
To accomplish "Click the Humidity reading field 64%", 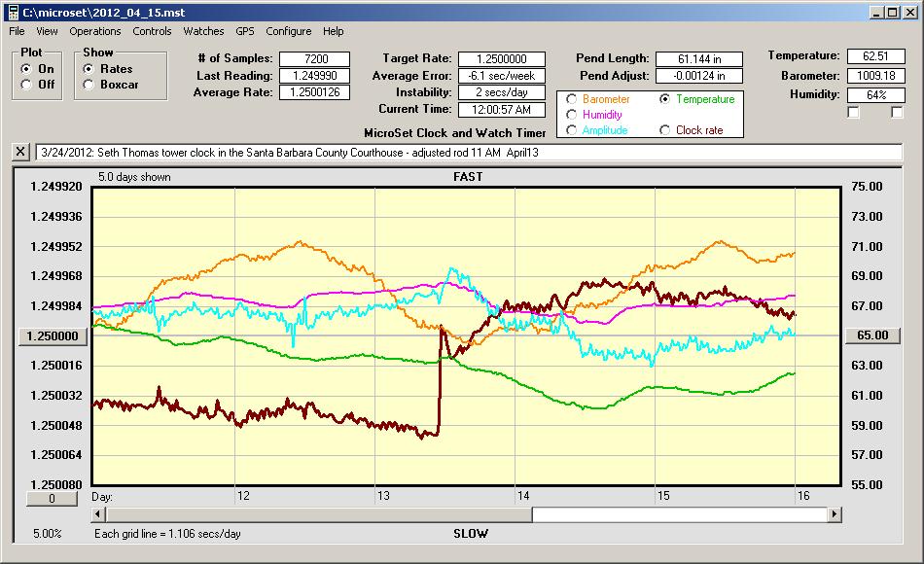I will [x=875, y=95].
